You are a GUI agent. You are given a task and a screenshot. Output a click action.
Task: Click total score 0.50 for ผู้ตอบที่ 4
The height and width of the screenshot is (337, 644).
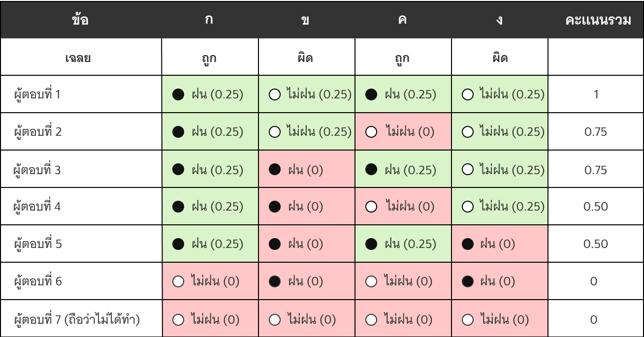(x=596, y=207)
